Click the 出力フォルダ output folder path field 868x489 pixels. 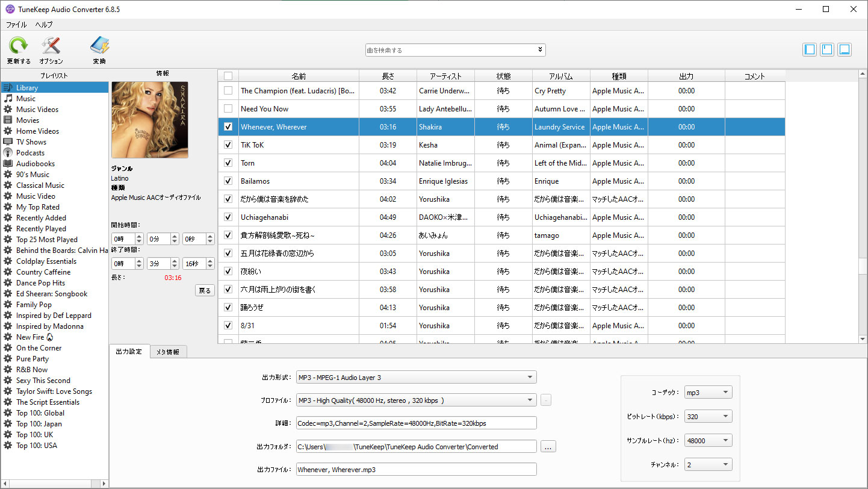coord(416,446)
